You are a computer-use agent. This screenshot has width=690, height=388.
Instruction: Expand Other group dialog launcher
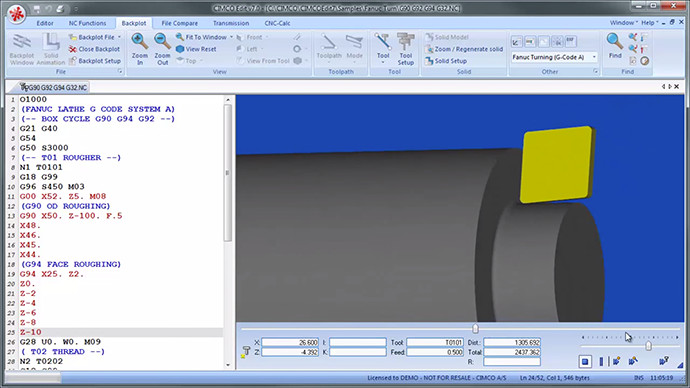(596, 71)
